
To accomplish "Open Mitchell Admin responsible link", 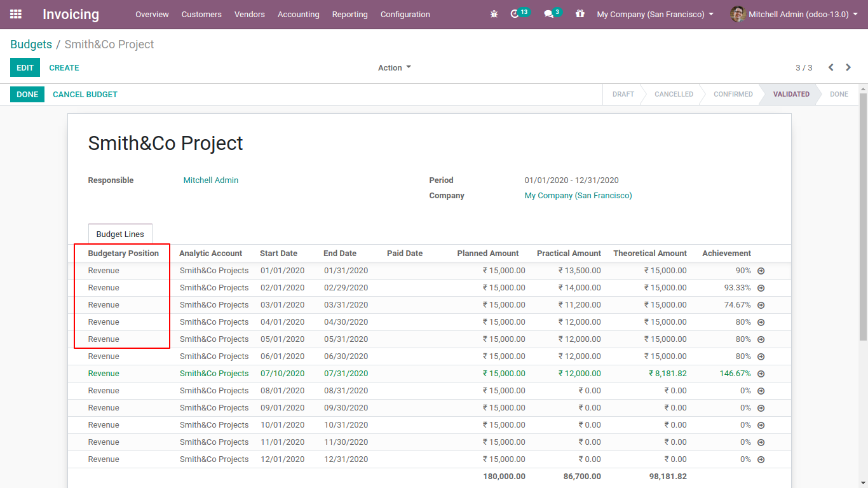I will click(211, 180).
